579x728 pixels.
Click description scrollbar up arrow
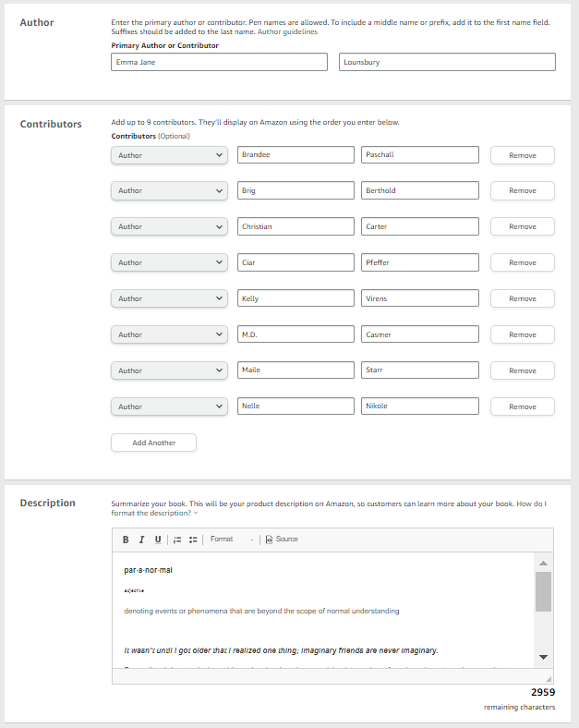click(543, 563)
